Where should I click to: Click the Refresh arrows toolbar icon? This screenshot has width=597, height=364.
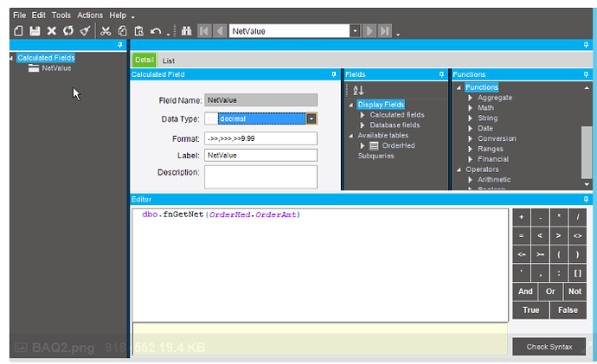(x=68, y=30)
